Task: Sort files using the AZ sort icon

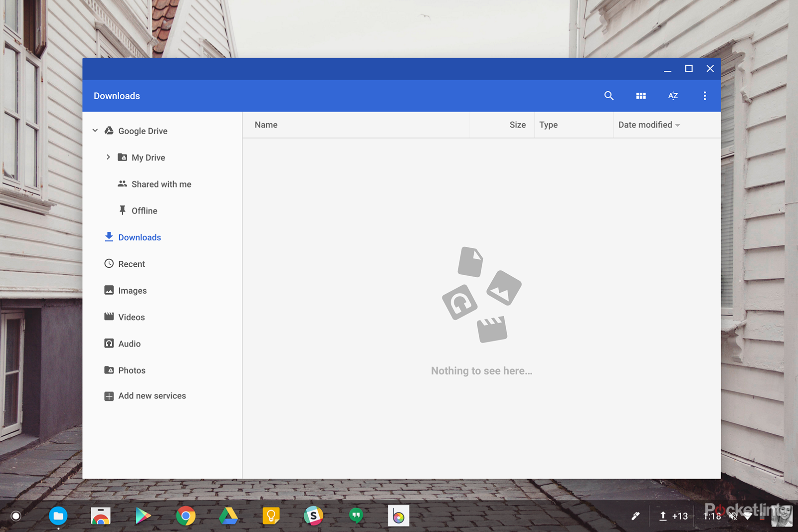Action: (673, 95)
